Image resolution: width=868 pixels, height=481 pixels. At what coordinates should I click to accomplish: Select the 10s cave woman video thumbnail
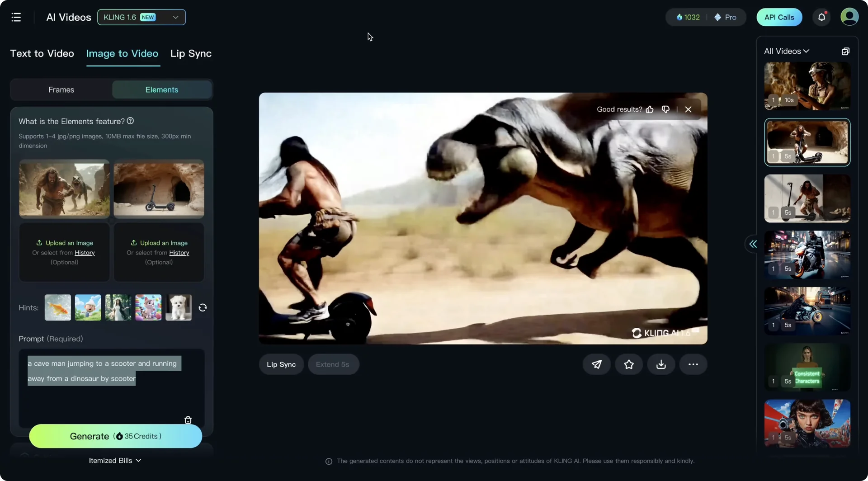pyautogui.click(x=807, y=86)
